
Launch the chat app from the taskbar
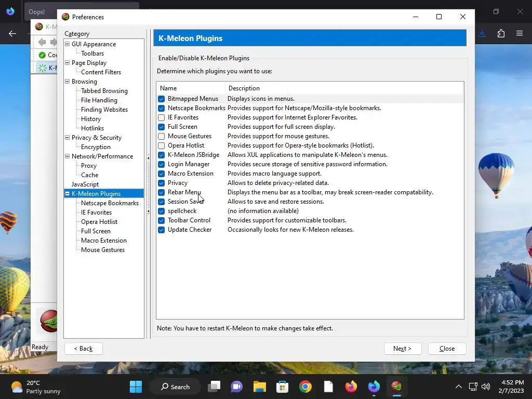(237, 387)
